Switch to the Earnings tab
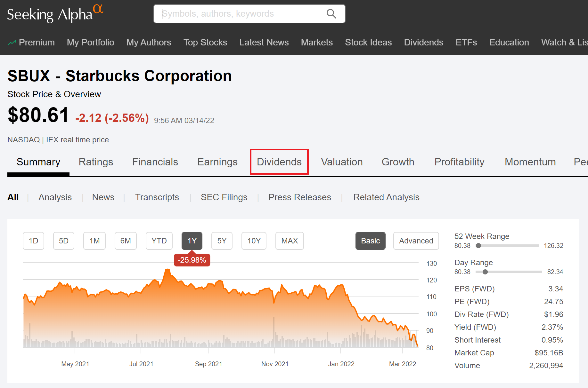Image resolution: width=588 pixels, height=388 pixels. click(x=217, y=162)
